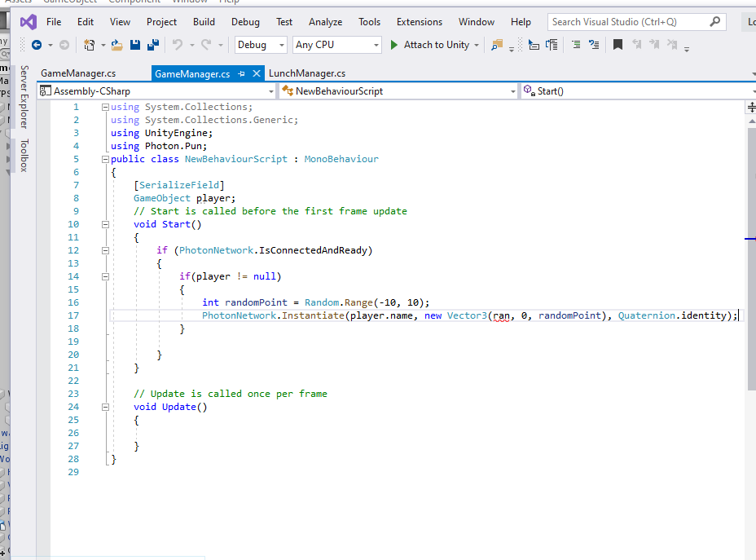Click the comment out selected lines icon
This screenshot has width=756, height=560.
[534, 45]
